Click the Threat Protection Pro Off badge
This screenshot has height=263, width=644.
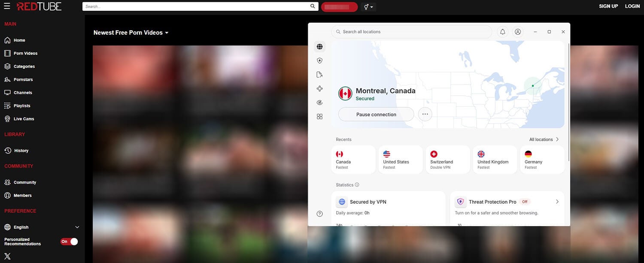pyautogui.click(x=525, y=202)
